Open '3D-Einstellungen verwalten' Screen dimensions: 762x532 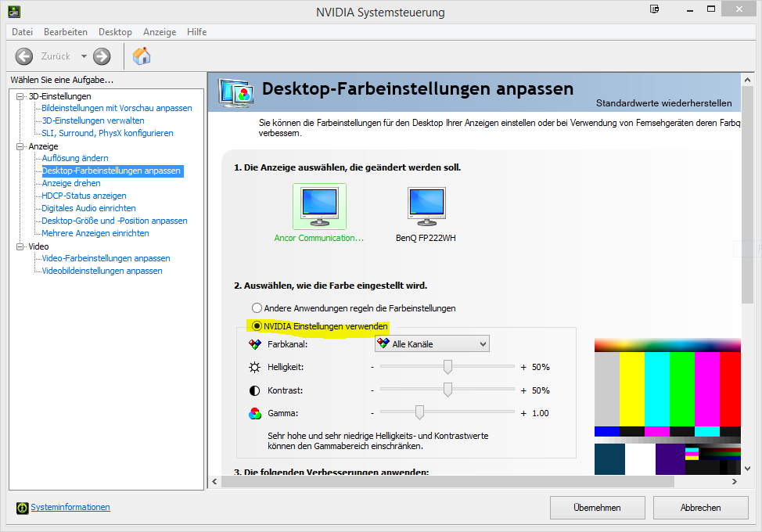93,120
